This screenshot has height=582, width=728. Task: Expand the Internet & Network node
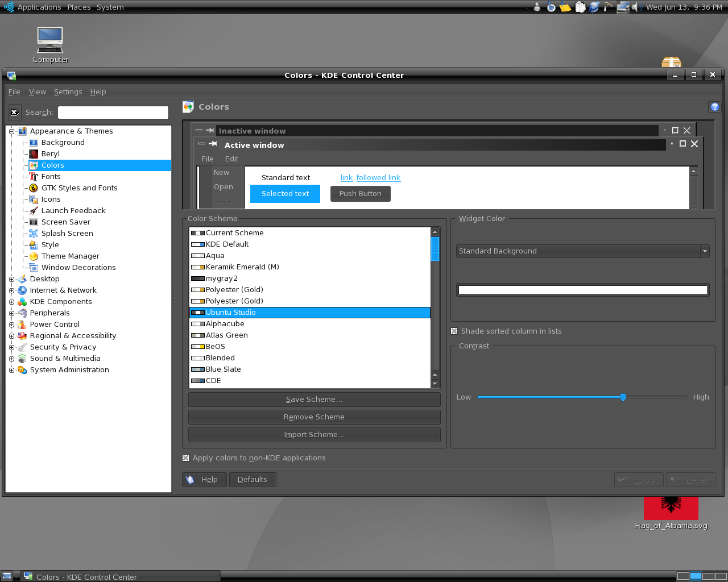tap(11, 290)
